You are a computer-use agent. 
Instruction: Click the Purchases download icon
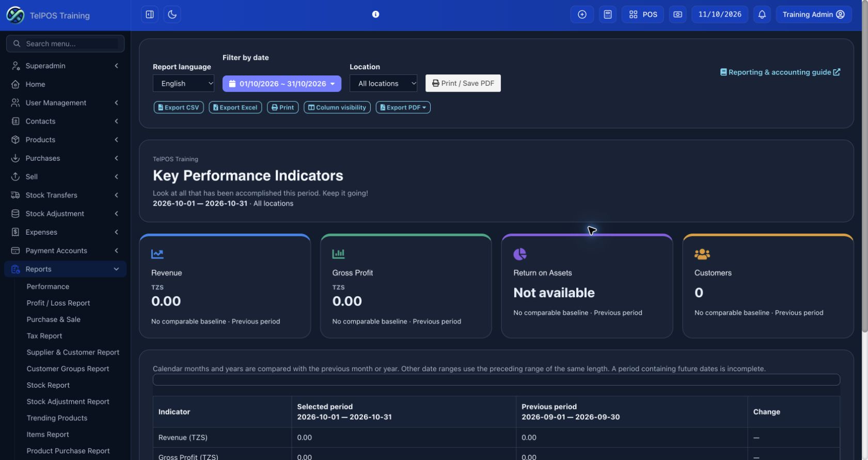[x=15, y=158]
